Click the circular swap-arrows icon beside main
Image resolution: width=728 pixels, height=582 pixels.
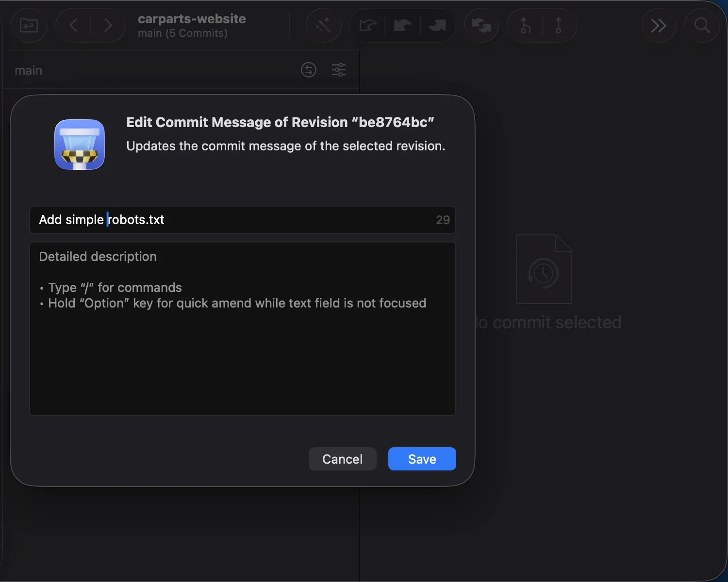(x=309, y=70)
